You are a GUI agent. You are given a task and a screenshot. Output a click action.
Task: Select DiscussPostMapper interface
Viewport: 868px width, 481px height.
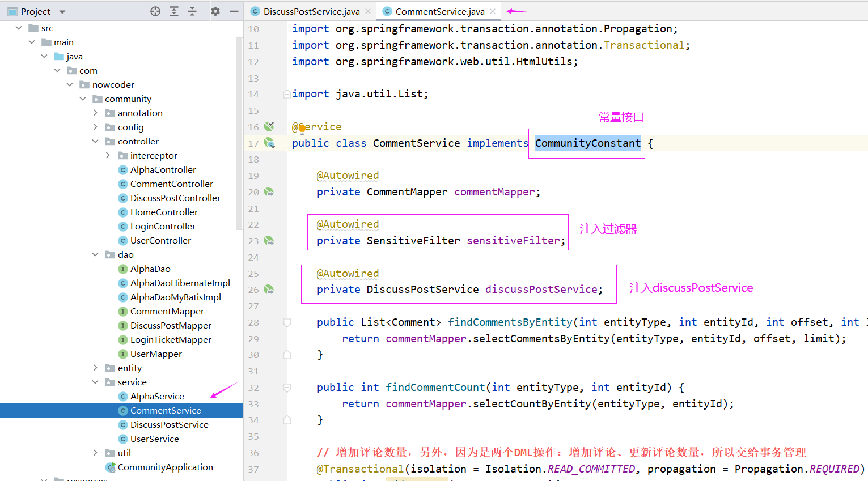click(x=171, y=325)
